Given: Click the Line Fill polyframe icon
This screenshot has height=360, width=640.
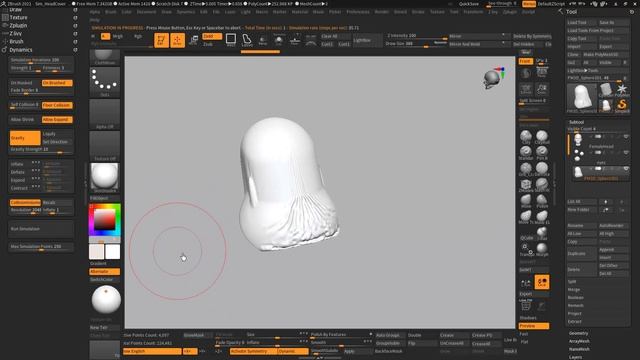Looking at the screenshot, I should point(526,305).
